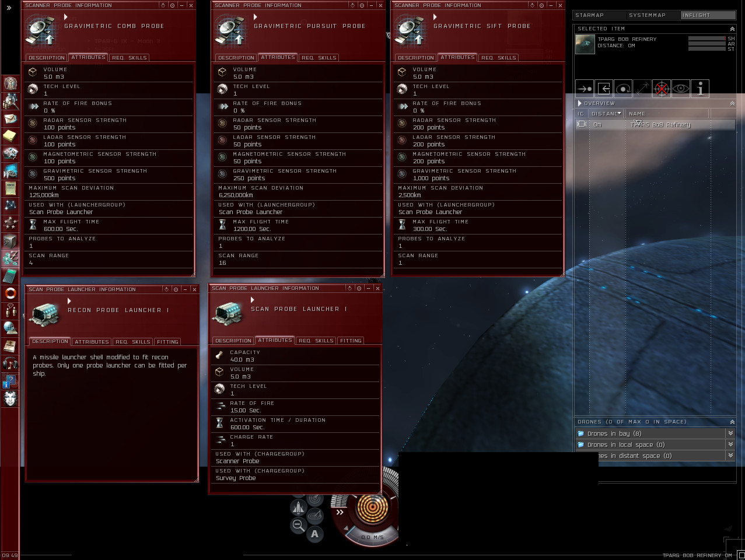
Task: Open the Calculator icon in sidebar
Action: coord(11,275)
